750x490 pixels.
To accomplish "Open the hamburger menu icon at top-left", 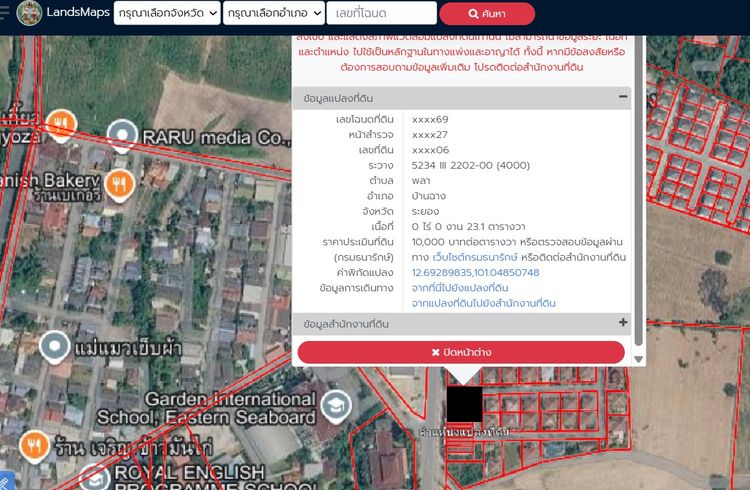I will (4, 12).
